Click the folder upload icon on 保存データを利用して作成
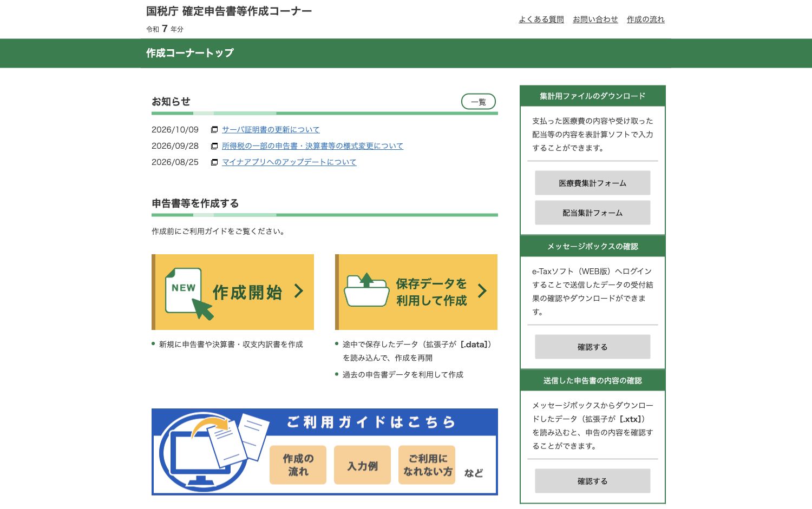The image size is (812, 509). (x=366, y=290)
